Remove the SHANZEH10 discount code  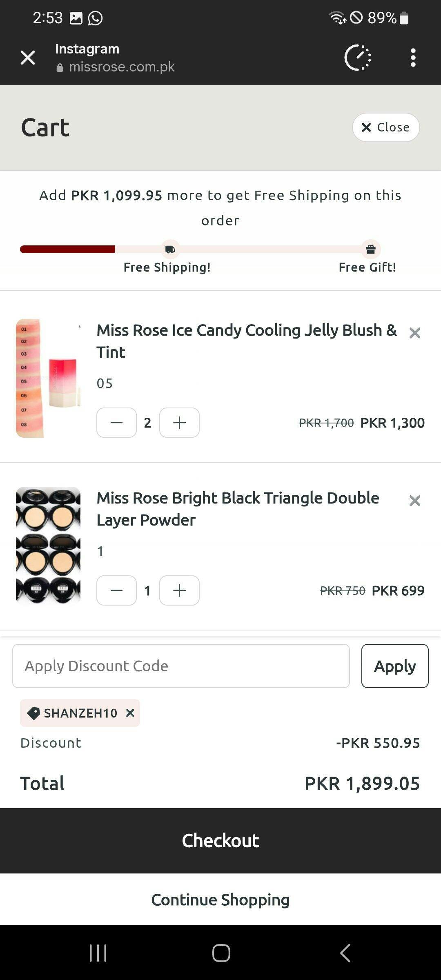130,713
